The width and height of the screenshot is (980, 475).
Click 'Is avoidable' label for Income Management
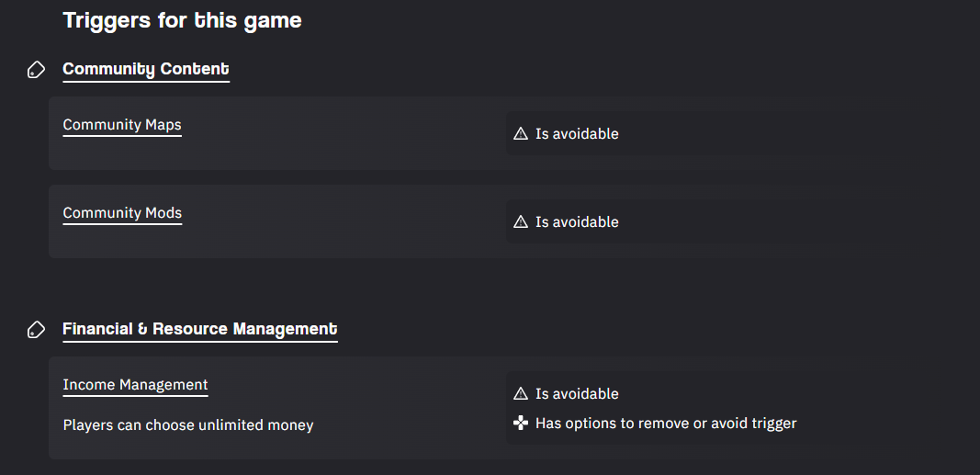(577, 394)
